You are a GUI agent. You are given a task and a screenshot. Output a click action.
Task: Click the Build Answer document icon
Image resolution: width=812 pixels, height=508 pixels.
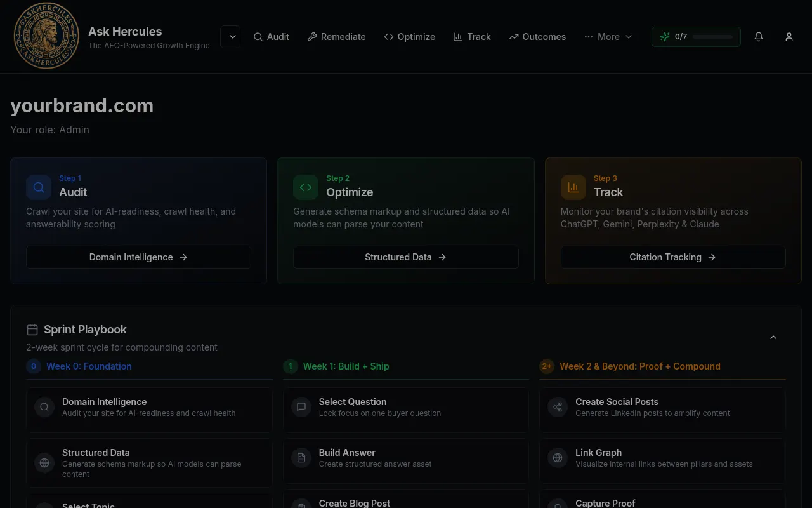click(x=301, y=458)
